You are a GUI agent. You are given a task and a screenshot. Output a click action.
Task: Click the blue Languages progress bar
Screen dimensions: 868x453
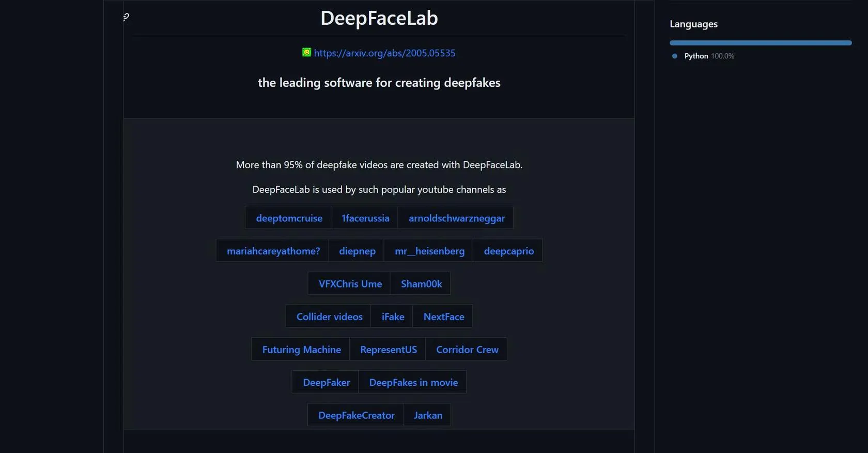click(x=761, y=43)
